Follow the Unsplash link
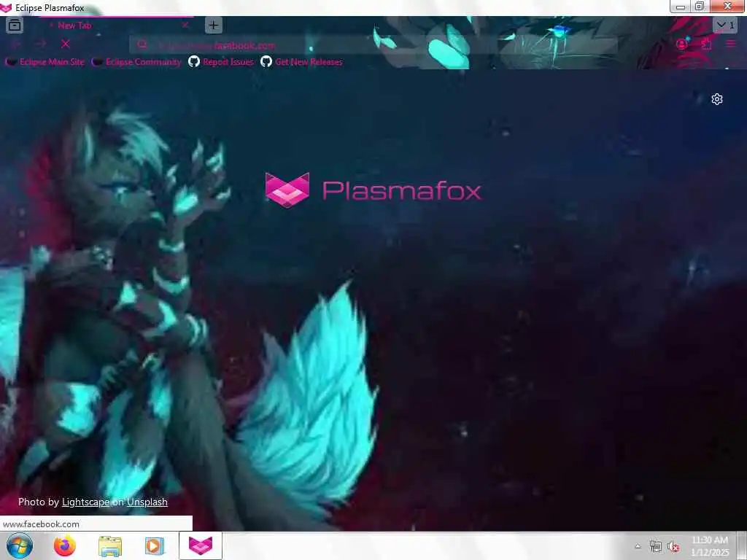747x560 pixels. 147,502
